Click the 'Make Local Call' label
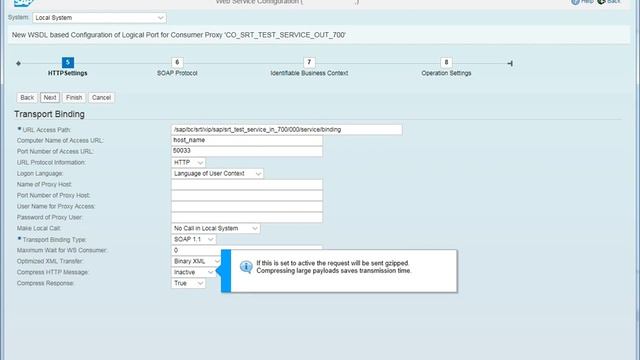This screenshot has width=640, height=360. tap(39, 228)
